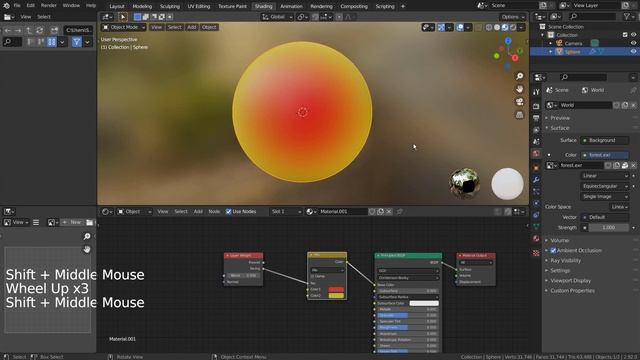Open the Texture checker properties tab
640x360 pixels.
coord(536,253)
